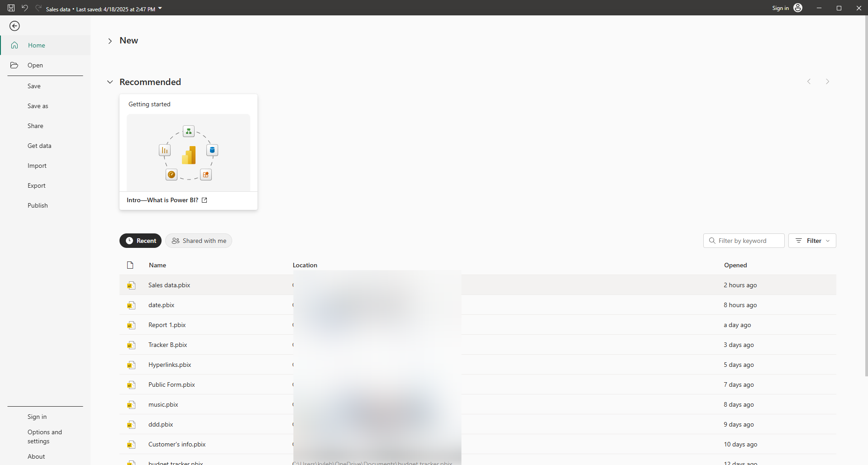This screenshot has width=868, height=465.
Task: Go to previous recommended items page
Action: pyautogui.click(x=809, y=81)
